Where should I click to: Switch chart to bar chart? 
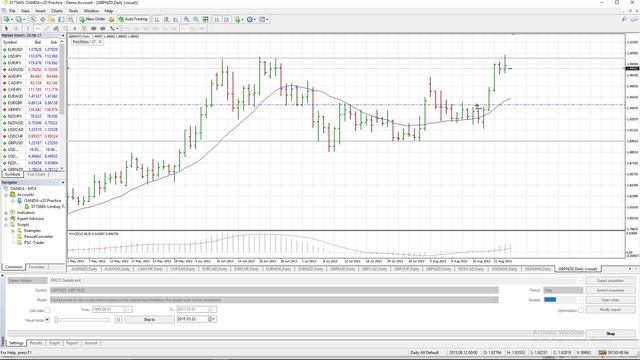[x=157, y=19]
